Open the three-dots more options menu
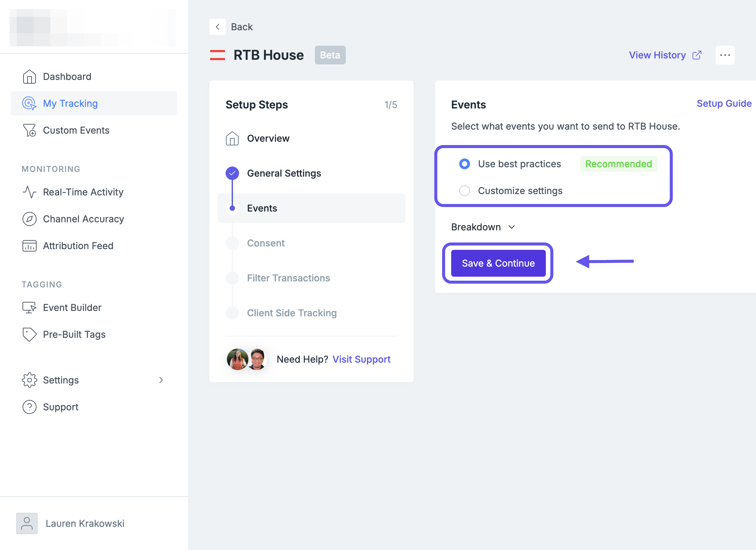Image resolution: width=756 pixels, height=550 pixels. point(725,55)
